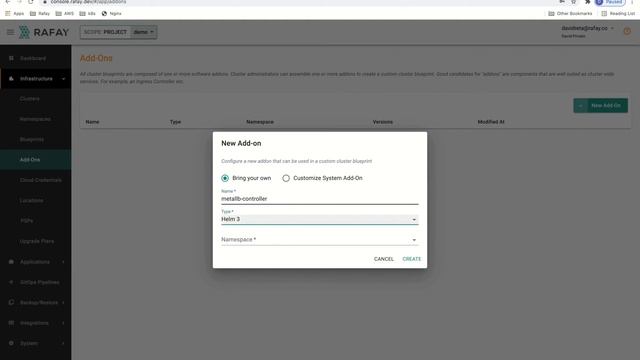The image size is (640, 360).
Task: Click the Type column header
Action: [176, 122]
